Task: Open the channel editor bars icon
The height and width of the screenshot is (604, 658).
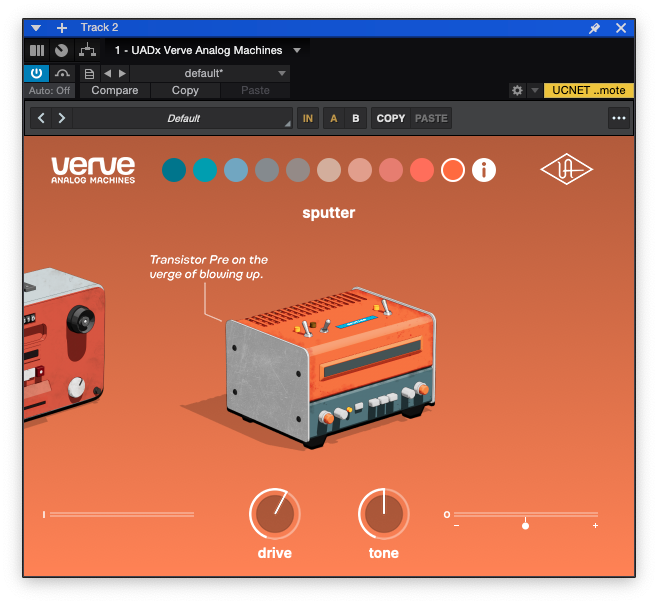Action: [37, 51]
